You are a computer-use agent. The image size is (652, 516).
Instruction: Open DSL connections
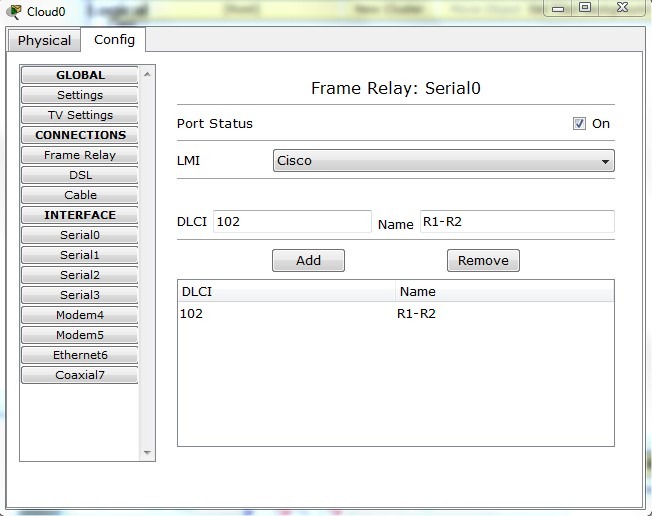(x=80, y=175)
